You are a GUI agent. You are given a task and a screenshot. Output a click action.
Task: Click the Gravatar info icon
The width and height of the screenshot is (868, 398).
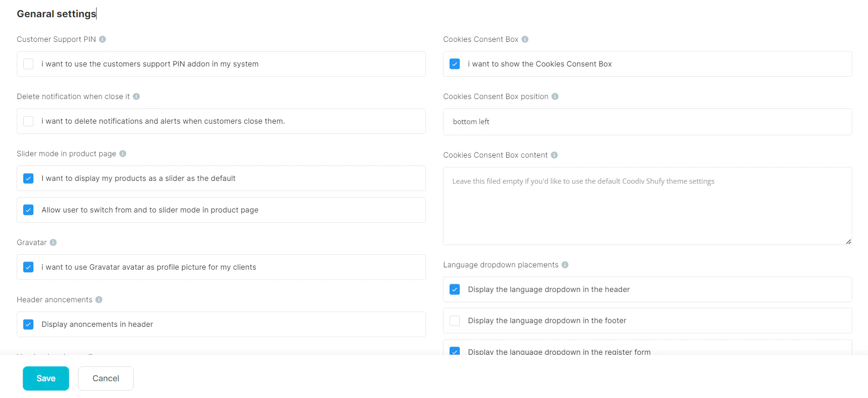point(53,243)
